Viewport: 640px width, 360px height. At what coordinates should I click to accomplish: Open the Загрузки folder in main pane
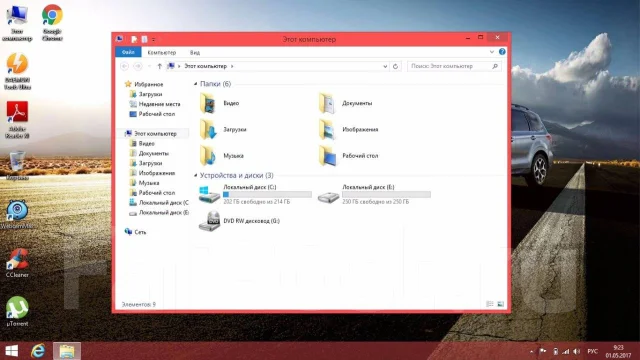pyautogui.click(x=223, y=129)
